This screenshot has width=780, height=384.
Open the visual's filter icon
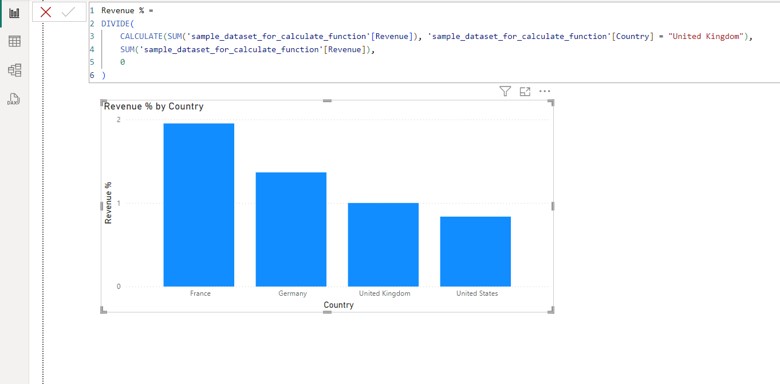pyautogui.click(x=505, y=91)
